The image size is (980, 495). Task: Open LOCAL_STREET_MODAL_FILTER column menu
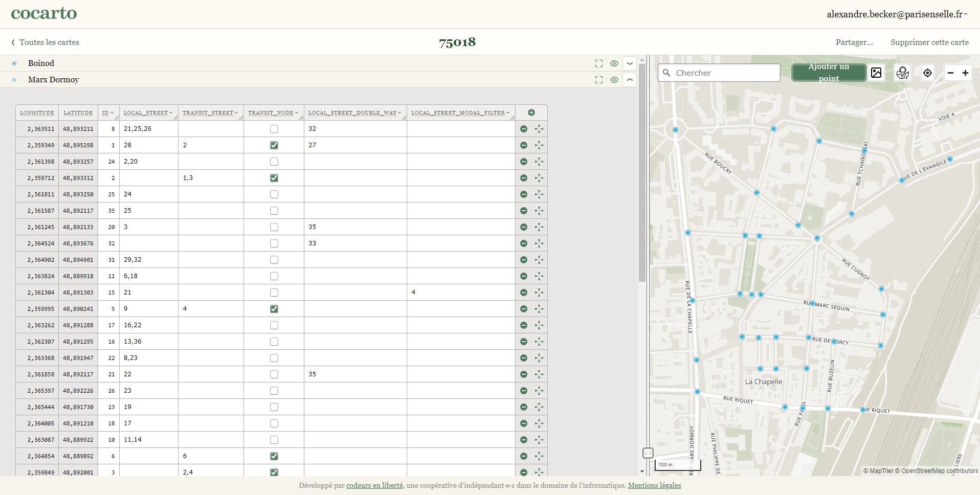[508, 113]
